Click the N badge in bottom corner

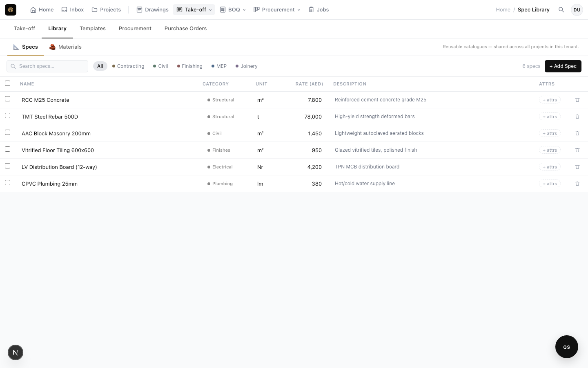coord(16,352)
